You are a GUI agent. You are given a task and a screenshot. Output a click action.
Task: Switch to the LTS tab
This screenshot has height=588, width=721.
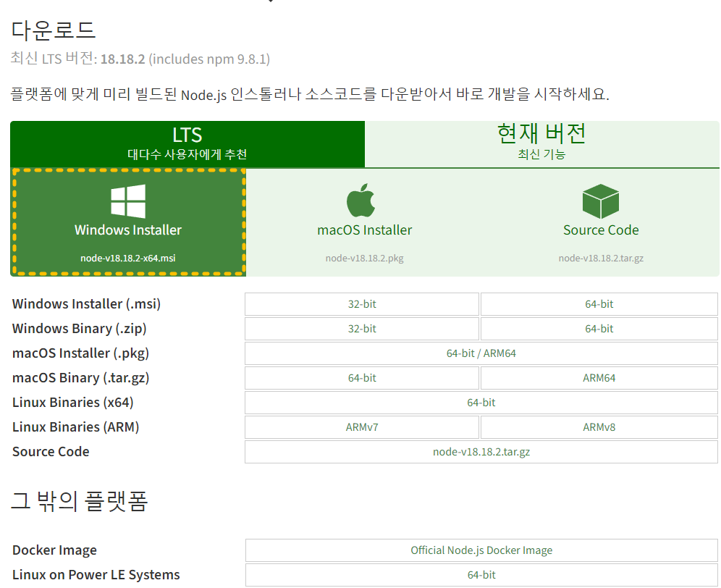[187, 144]
